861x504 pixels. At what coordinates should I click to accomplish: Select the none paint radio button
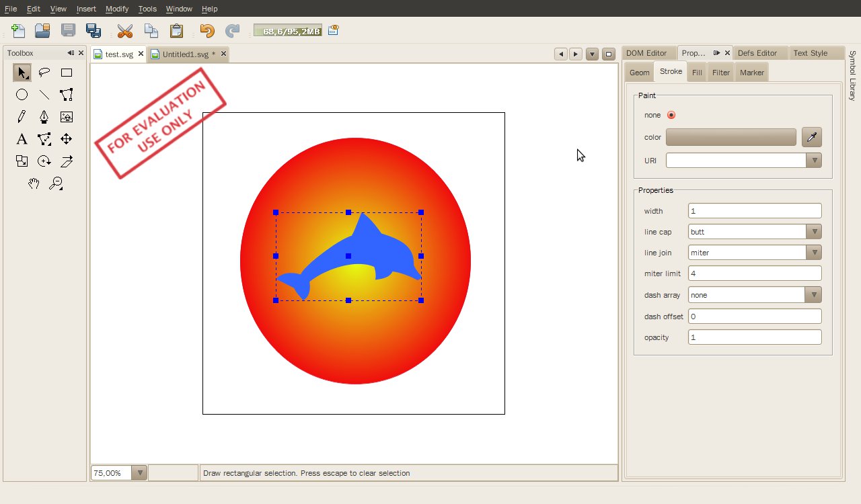671,115
